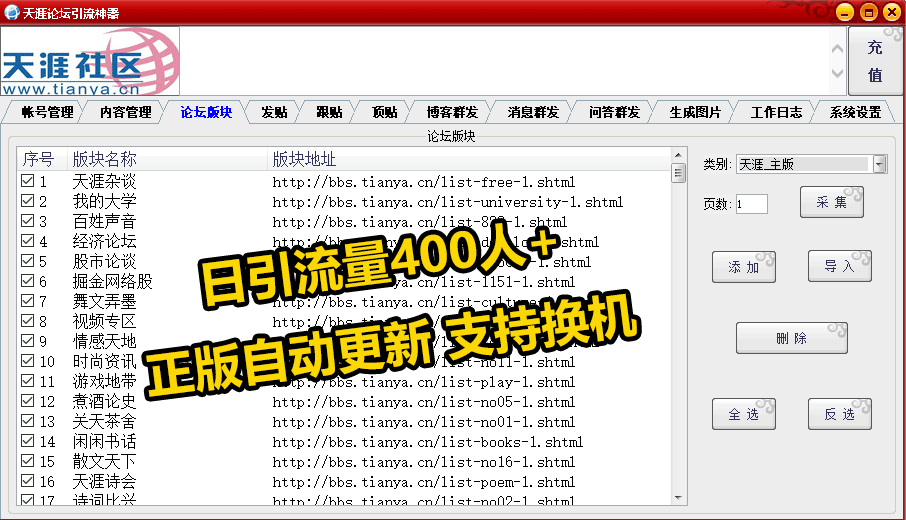Select the 我的大学 board name
This screenshot has height=520, width=906.
(104, 202)
